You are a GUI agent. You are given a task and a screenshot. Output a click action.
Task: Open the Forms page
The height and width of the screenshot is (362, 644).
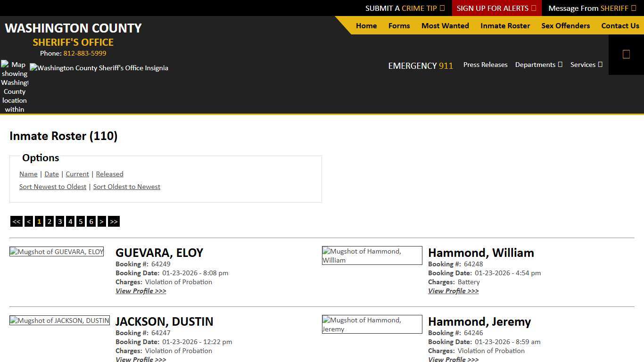pyautogui.click(x=399, y=26)
